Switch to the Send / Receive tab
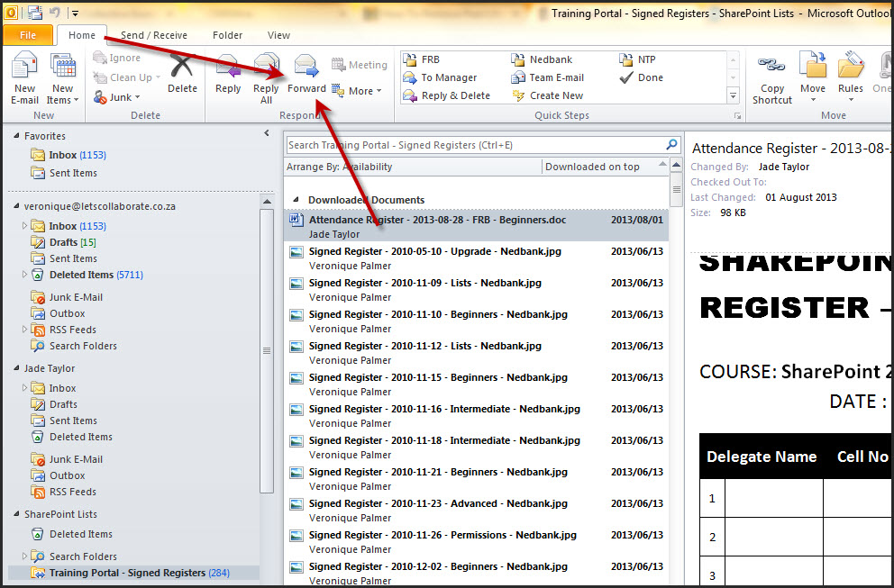 (154, 35)
